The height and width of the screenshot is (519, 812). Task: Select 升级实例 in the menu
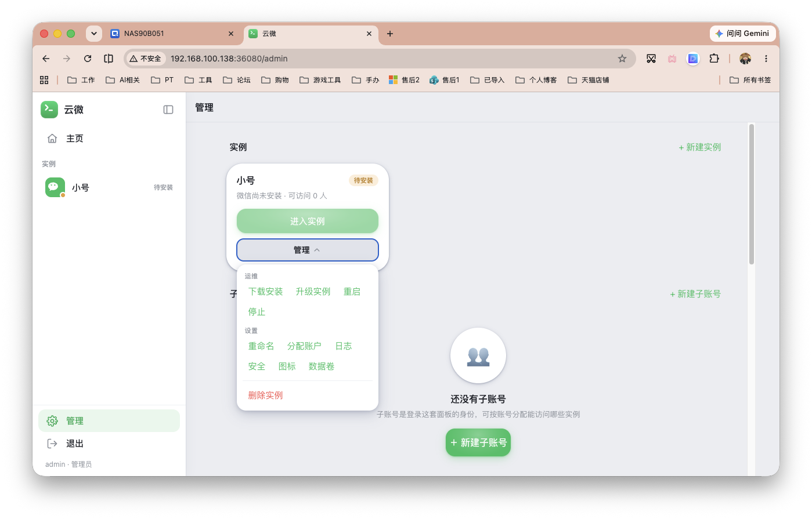(x=313, y=292)
